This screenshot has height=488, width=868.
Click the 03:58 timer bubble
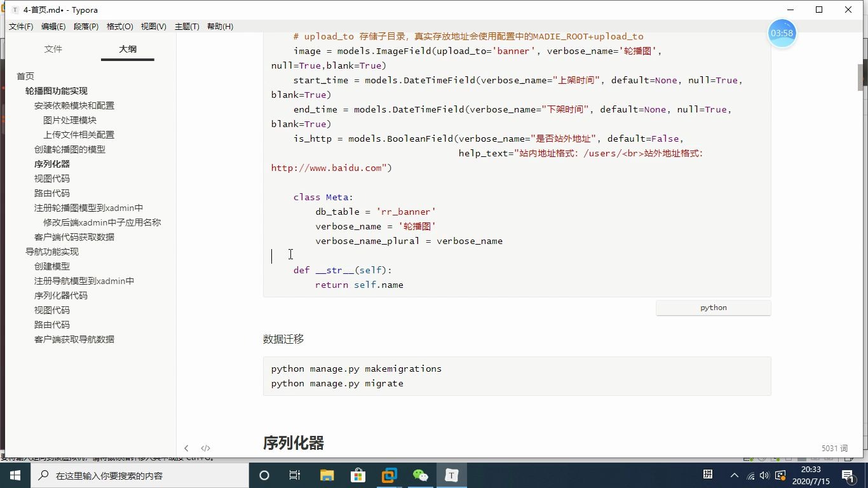click(x=782, y=33)
